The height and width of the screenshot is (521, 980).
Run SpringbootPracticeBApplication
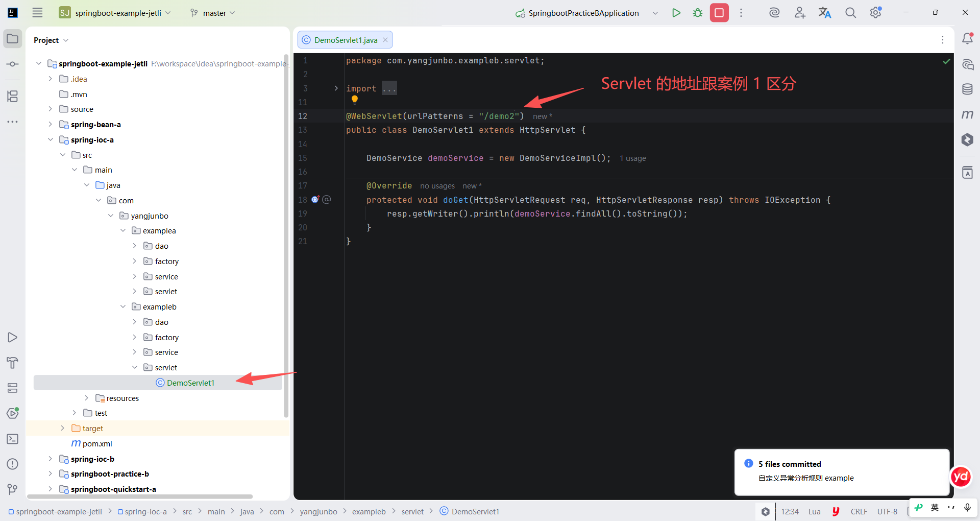coord(676,13)
